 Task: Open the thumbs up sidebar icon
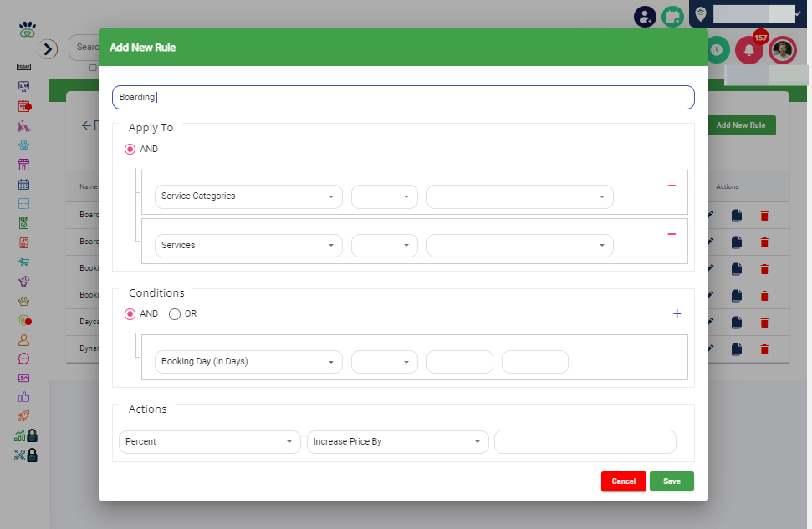click(x=23, y=397)
